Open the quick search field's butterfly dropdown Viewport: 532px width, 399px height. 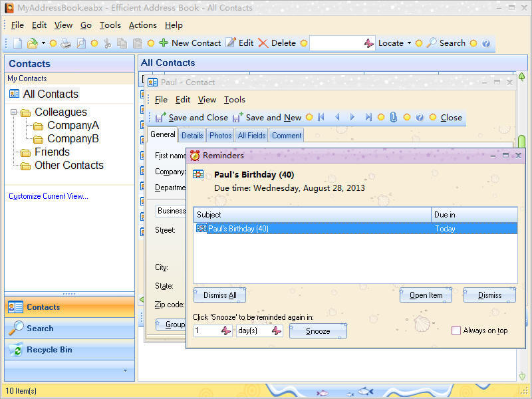(x=369, y=43)
